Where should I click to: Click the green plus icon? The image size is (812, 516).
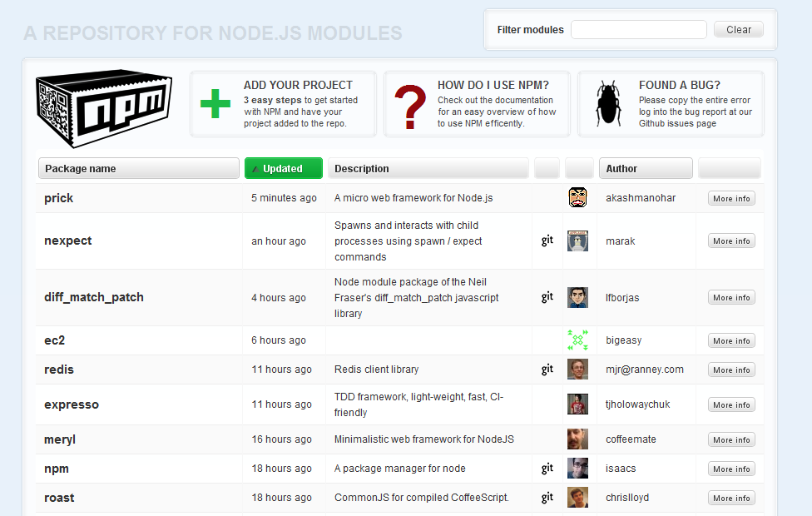pos(215,103)
